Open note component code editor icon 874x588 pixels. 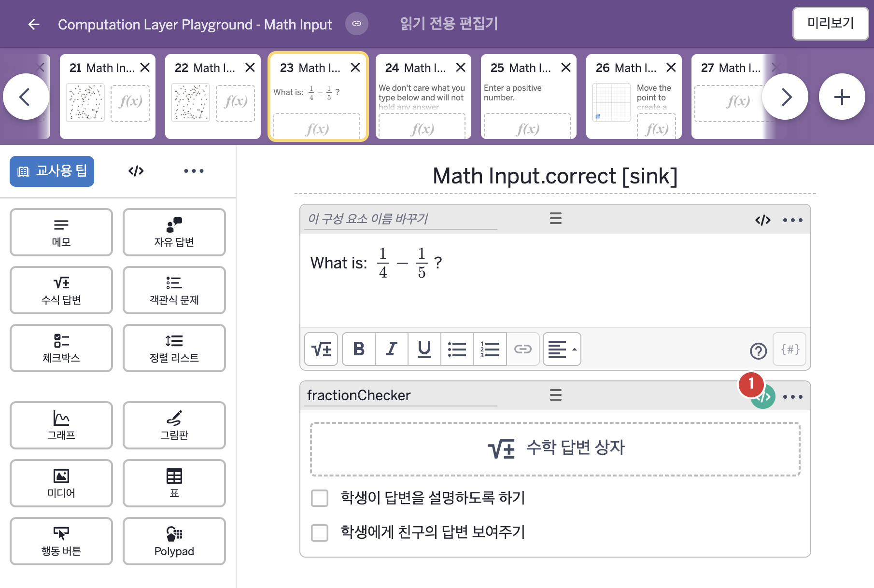763,220
